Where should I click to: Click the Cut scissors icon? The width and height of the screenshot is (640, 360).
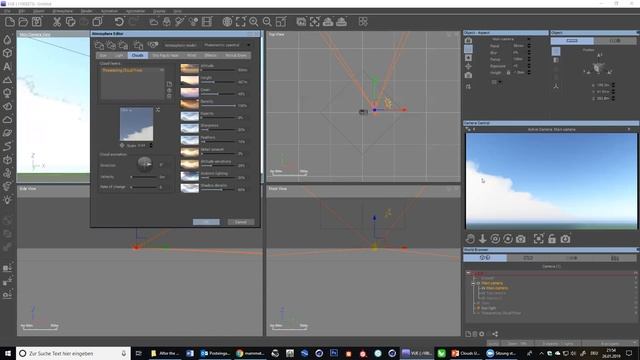click(57, 22)
